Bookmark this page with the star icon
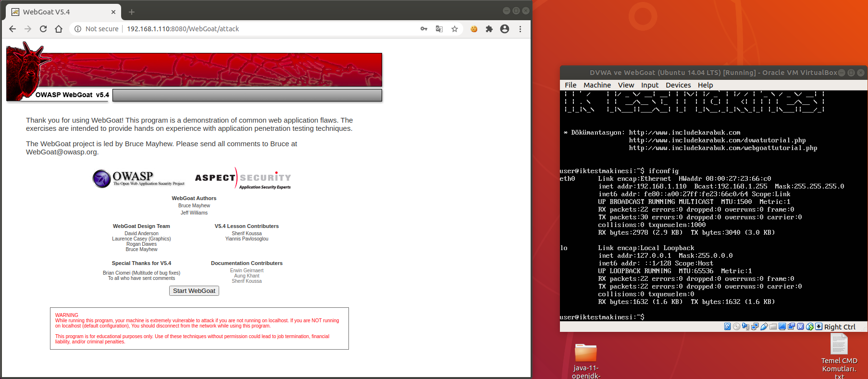The height and width of the screenshot is (379, 868). (x=455, y=29)
